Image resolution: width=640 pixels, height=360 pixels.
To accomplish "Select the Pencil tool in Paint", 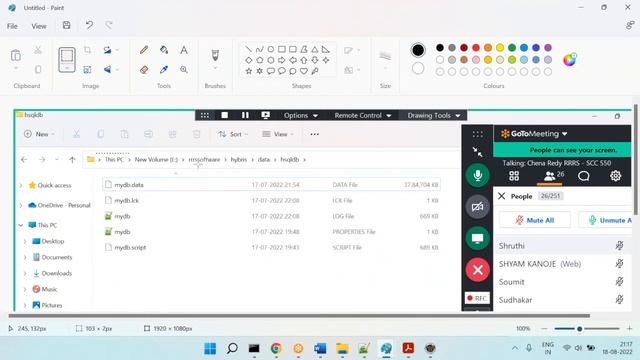I will click(x=144, y=50).
